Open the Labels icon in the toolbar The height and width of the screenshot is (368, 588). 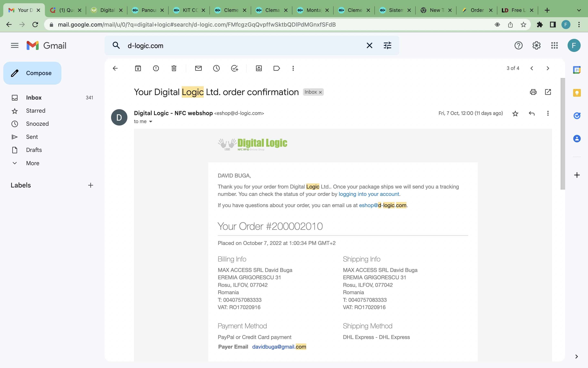click(277, 68)
